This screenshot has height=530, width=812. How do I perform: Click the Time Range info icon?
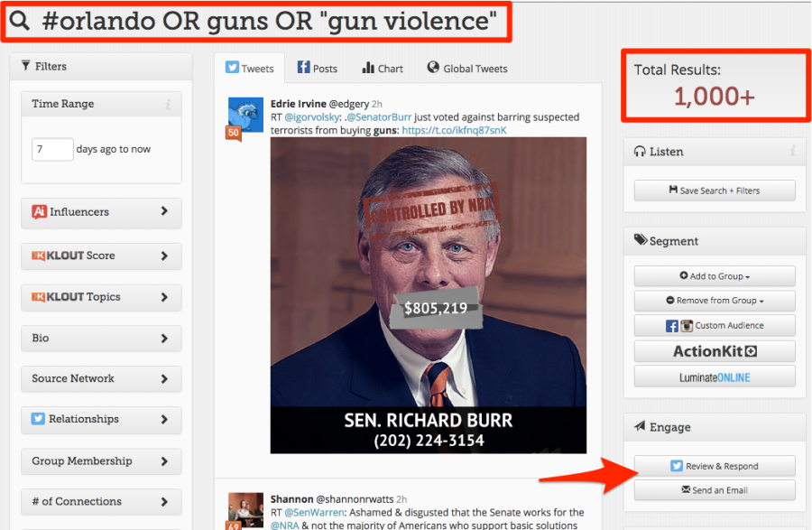coord(168,104)
